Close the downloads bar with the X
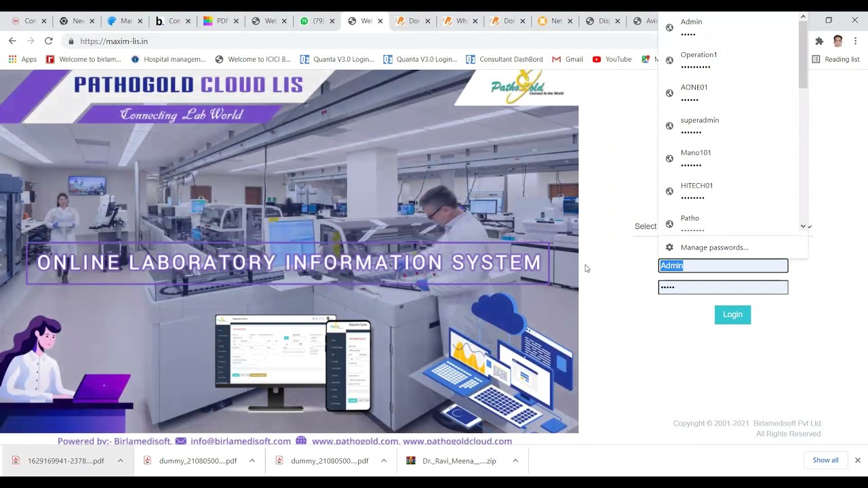This screenshot has height=488, width=868. tap(857, 460)
